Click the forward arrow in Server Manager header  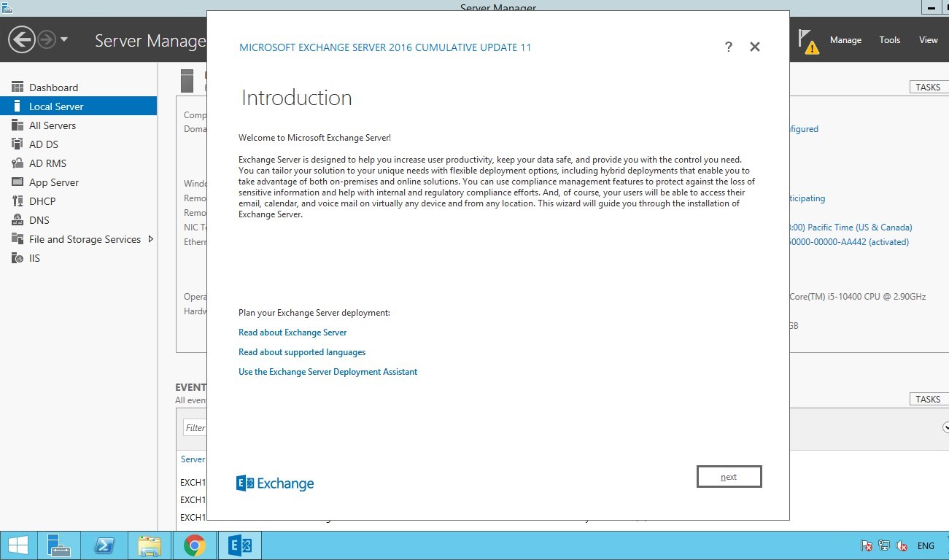point(47,39)
